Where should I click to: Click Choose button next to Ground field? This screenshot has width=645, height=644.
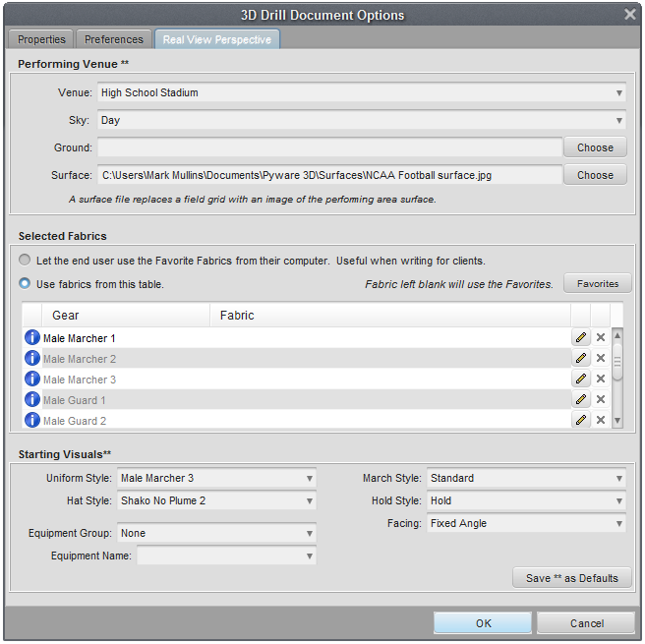595,147
